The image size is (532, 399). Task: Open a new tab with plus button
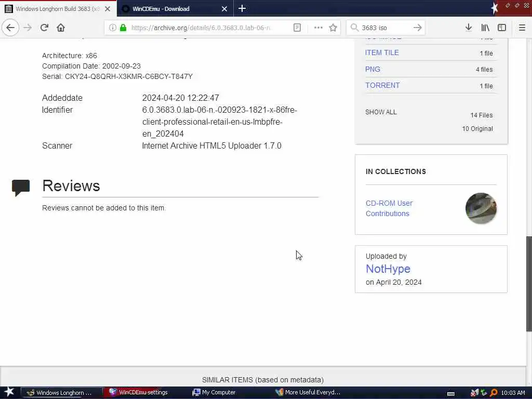click(x=242, y=8)
